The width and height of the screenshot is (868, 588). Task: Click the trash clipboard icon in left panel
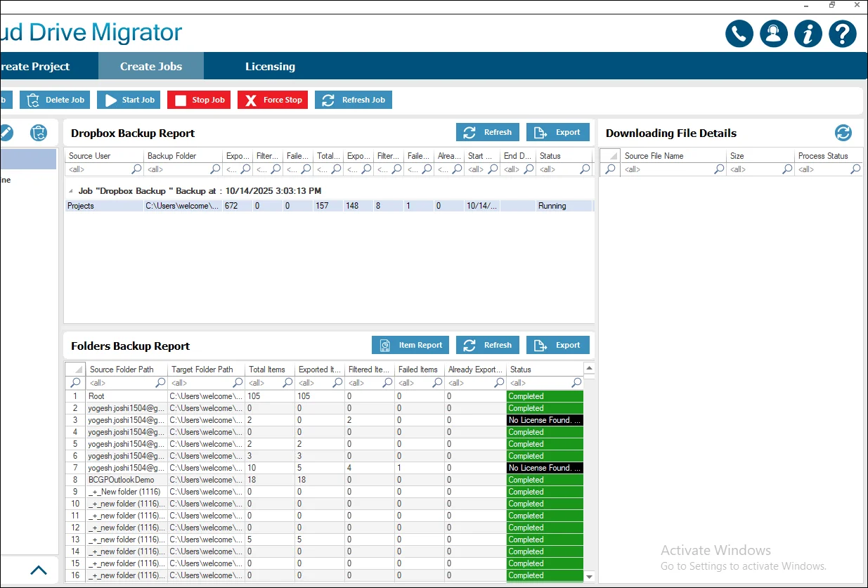coord(38,132)
